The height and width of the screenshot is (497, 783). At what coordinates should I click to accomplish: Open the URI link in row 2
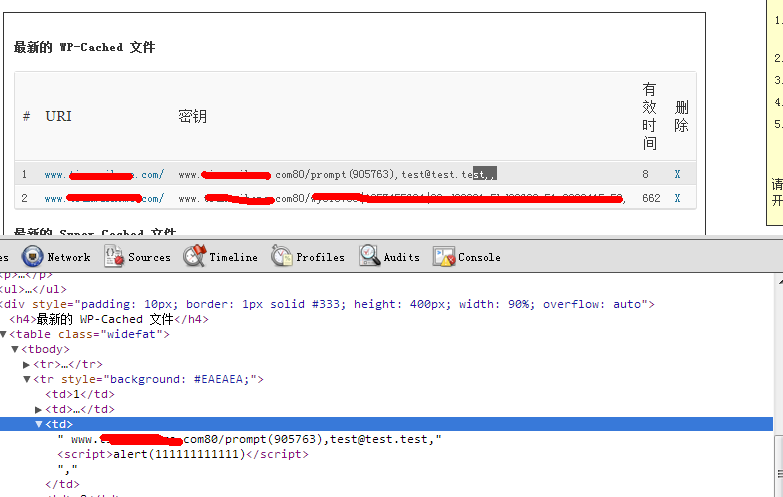coord(104,198)
